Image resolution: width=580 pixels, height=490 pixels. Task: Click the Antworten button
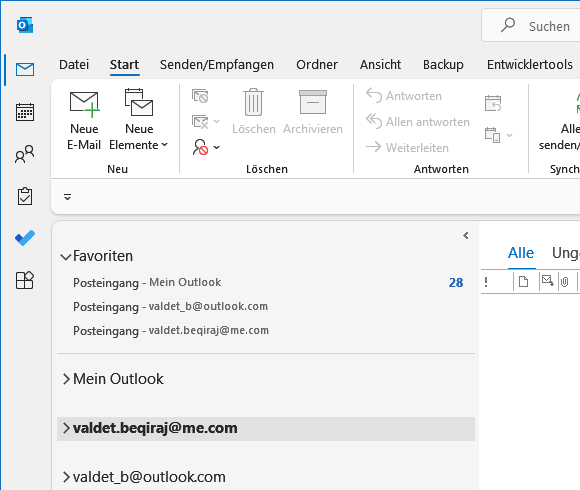[x=404, y=96]
